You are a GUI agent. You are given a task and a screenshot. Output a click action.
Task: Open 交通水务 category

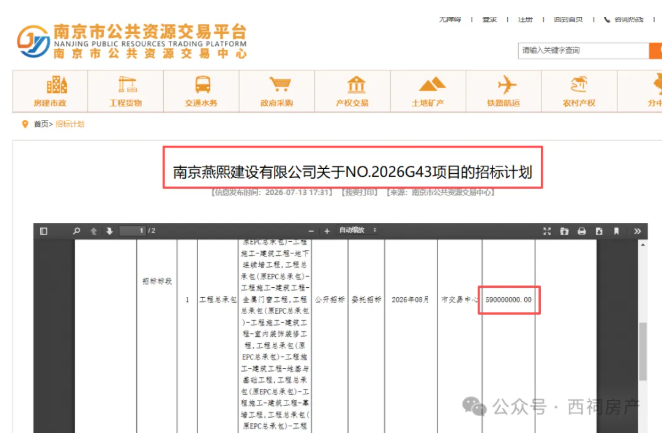pyautogui.click(x=202, y=91)
